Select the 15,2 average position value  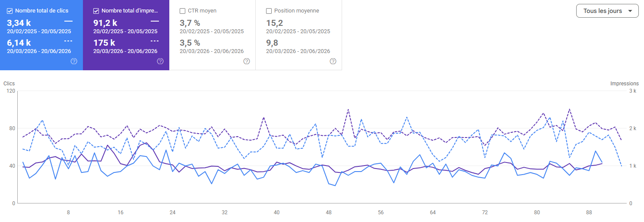pos(274,23)
